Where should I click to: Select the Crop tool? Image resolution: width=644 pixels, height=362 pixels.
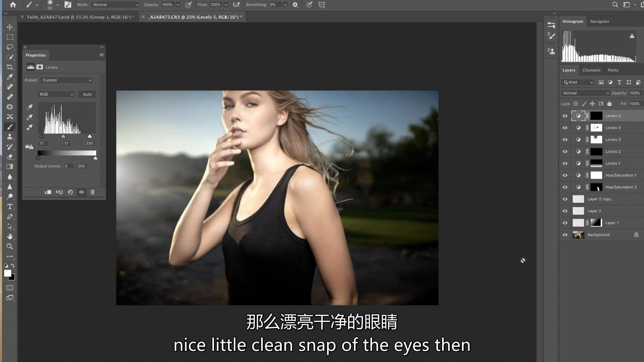point(10,67)
